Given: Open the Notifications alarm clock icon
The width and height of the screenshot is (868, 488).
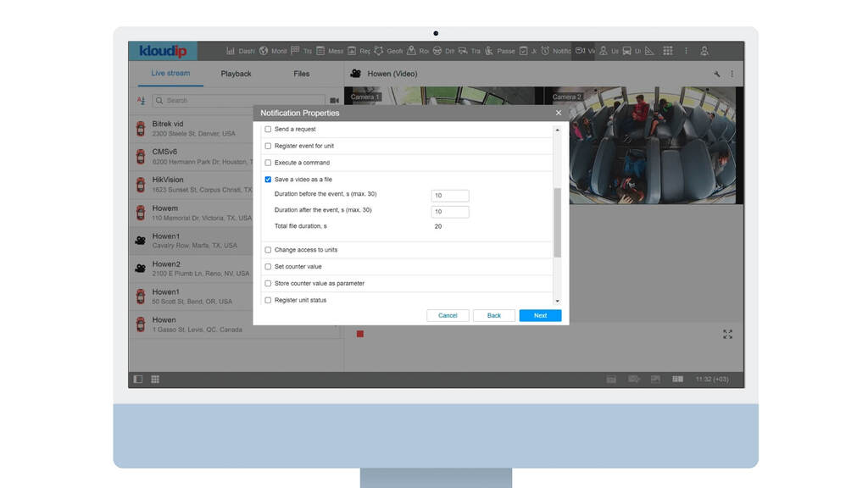Looking at the screenshot, I should tap(545, 51).
